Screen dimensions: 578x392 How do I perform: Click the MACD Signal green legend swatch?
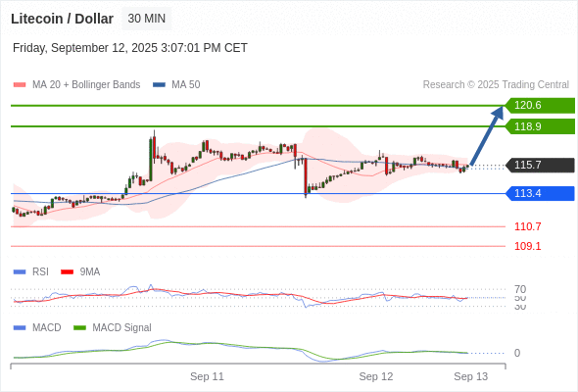(79, 328)
